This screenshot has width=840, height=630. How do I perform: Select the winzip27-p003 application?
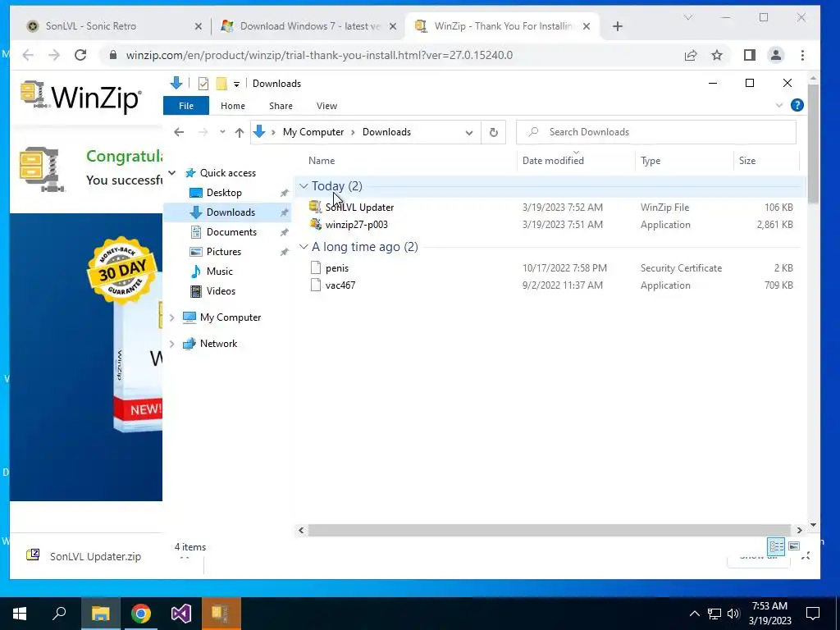pos(356,225)
